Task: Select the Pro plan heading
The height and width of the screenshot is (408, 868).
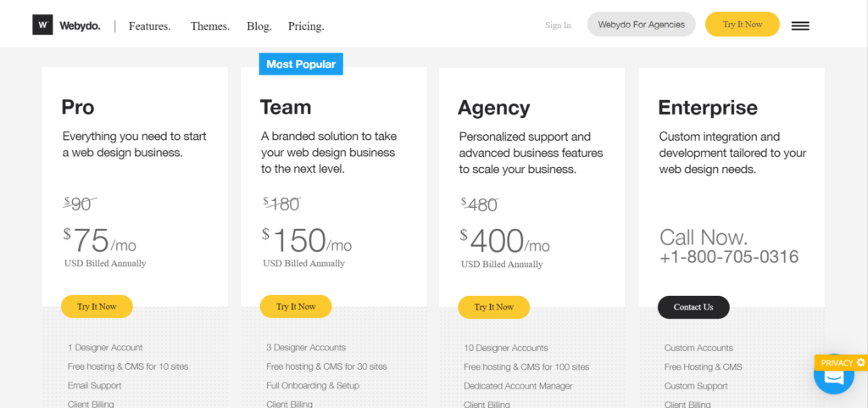Action: click(77, 107)
